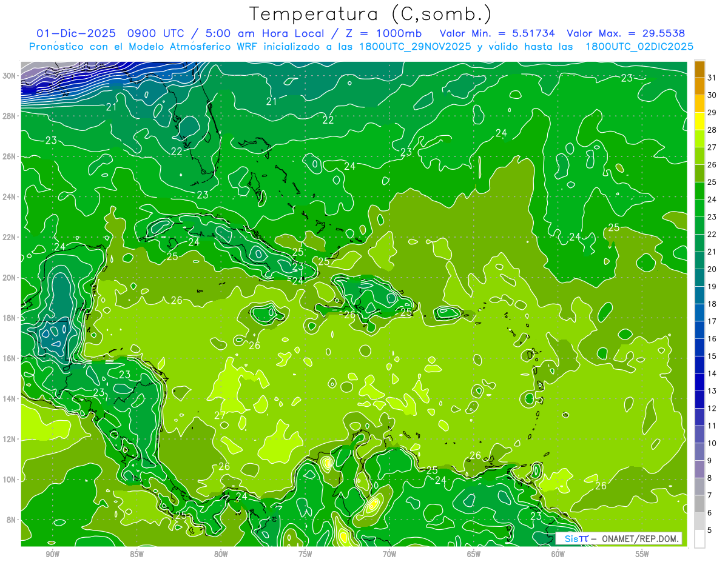Click the purple swatch between 9 and 10
The width and height of the screenshot is (728, 562).
699,452
